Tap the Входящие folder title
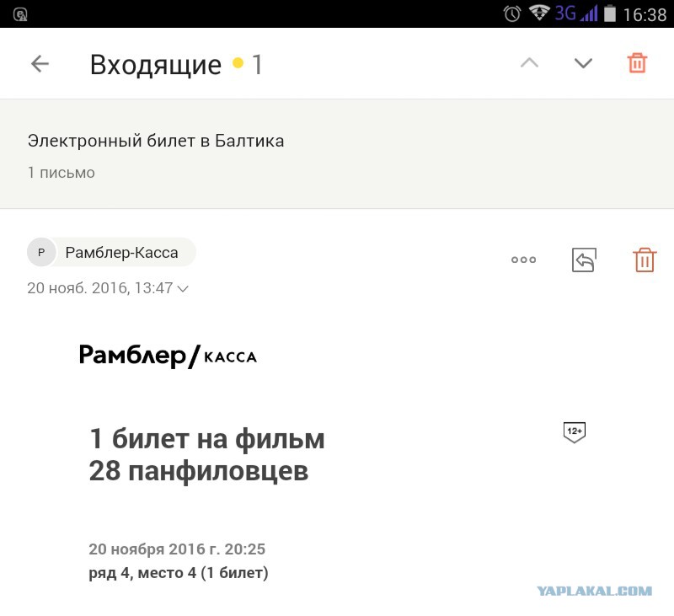674x616 pixels. click(x=156, y=65)
